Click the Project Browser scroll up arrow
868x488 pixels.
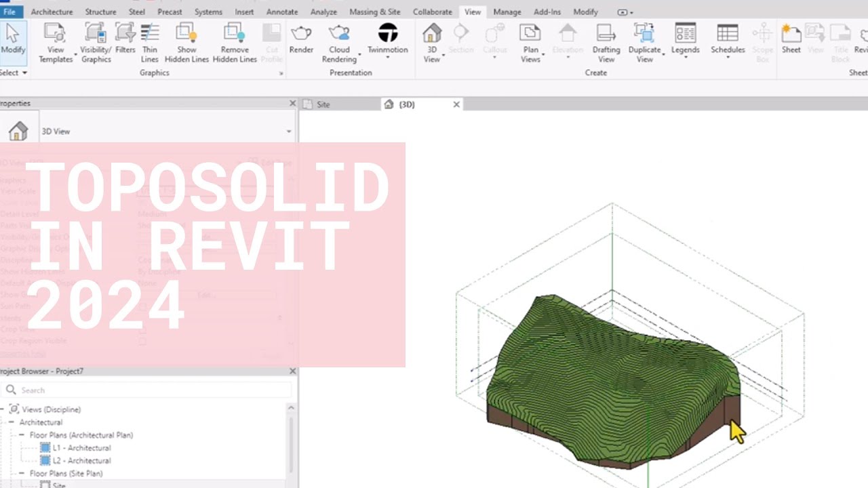pyautogui.click(x=292, y=408)
